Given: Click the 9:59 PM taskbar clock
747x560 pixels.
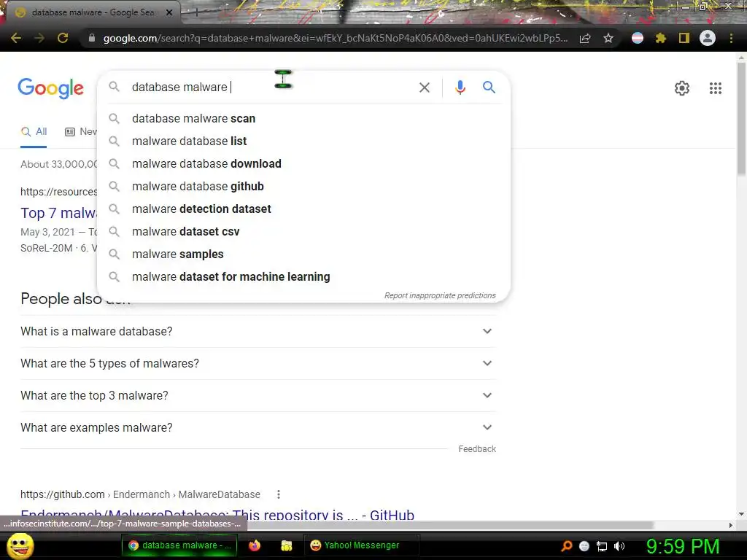Looking at the screenshot, I should coord(682,546).
